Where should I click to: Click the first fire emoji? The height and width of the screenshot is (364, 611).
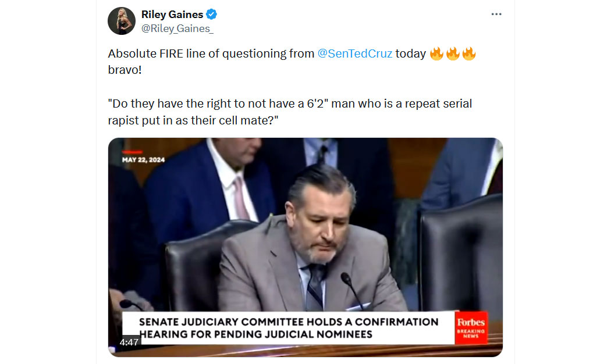436,53
